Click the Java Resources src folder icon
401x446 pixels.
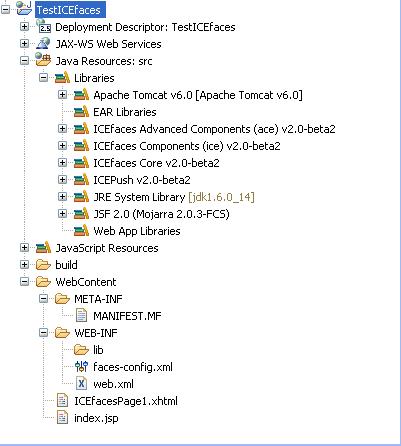(x=43, y=60)
